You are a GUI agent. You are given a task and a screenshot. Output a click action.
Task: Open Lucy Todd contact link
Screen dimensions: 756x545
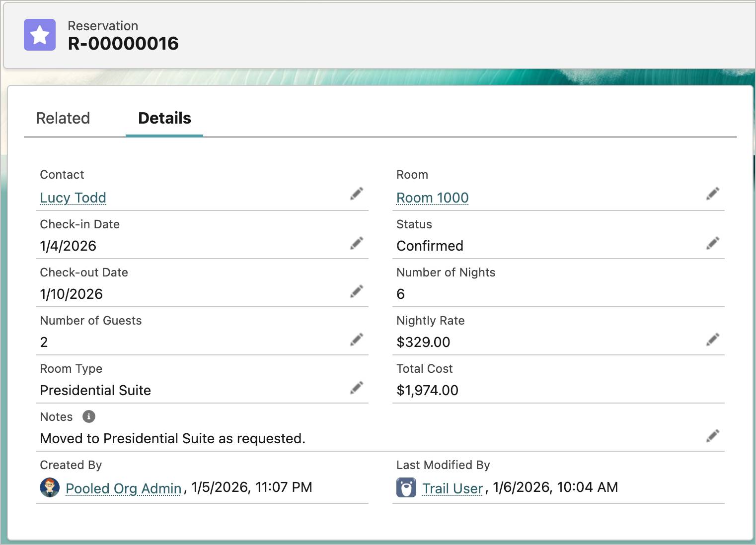coord(73,198)
